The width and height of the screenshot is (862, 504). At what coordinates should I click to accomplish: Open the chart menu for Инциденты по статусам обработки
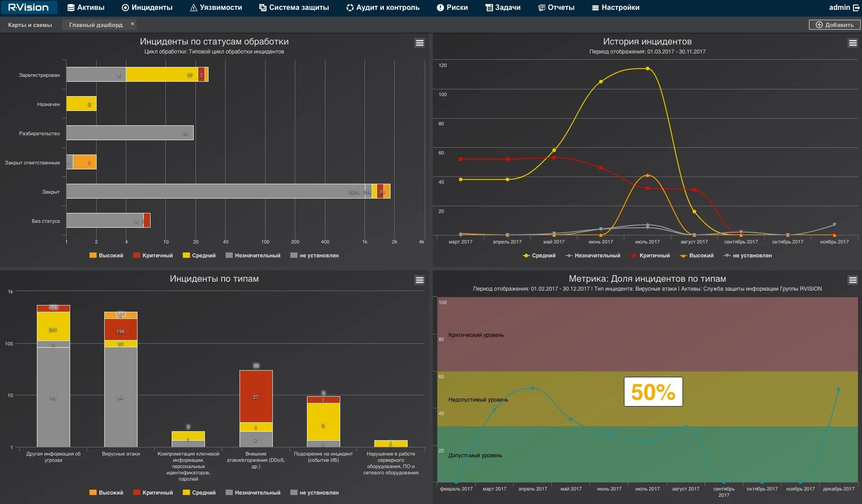(x=419, y=43)
